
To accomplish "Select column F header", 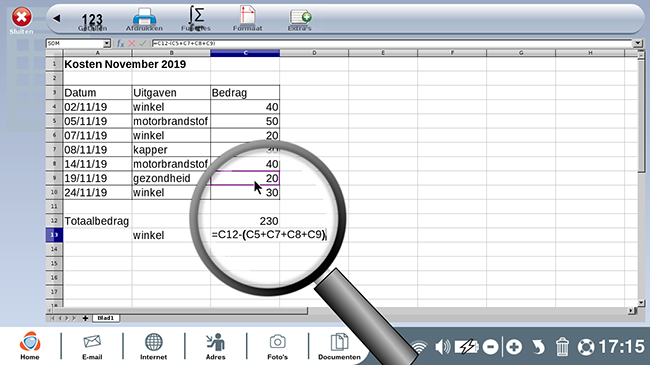I will 452,53.
